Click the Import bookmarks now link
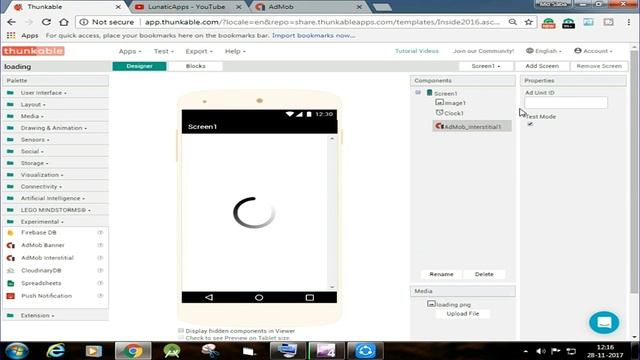This screenshot has height=360, width=640. 313,36
